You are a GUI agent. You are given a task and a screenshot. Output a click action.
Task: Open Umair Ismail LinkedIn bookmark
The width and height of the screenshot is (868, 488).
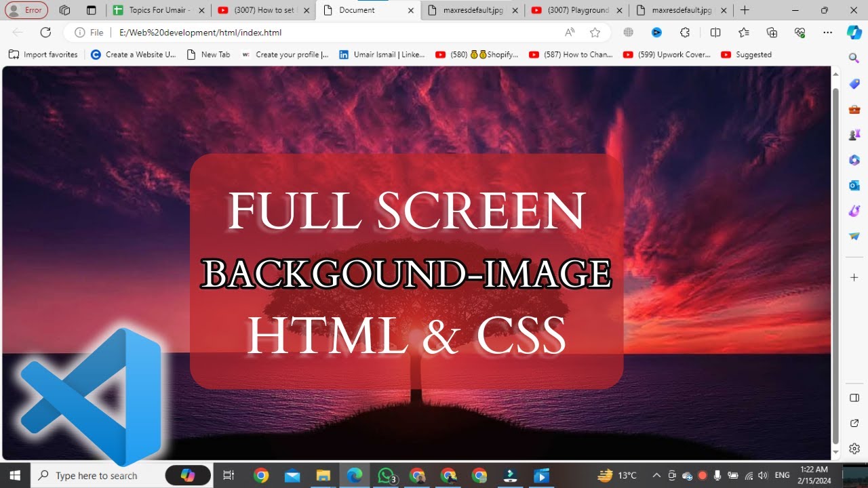pyautogui.click(x=382, y=54)
